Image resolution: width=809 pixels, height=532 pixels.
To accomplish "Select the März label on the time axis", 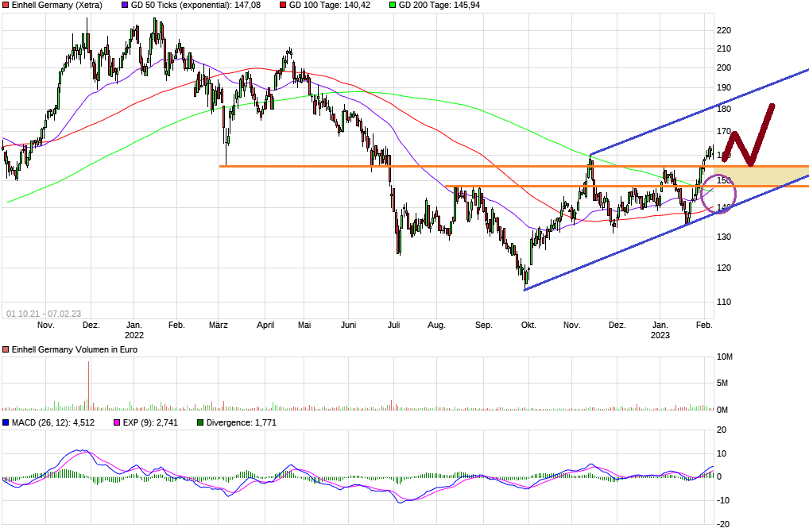I will 219,325.
